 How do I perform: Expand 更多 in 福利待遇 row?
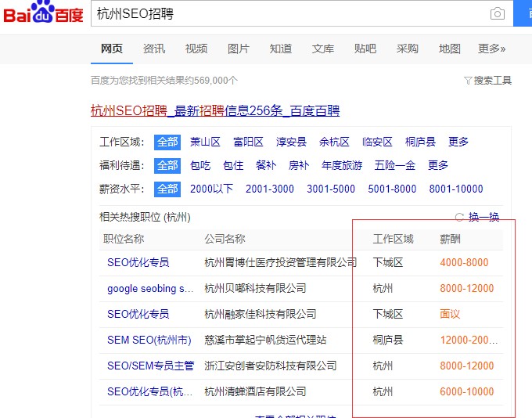[x=438, y=166]
